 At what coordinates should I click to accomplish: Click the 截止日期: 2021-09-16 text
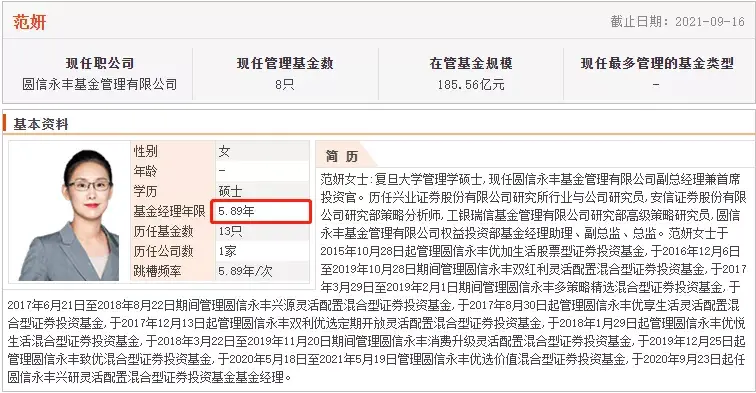[x=677, y=22]
